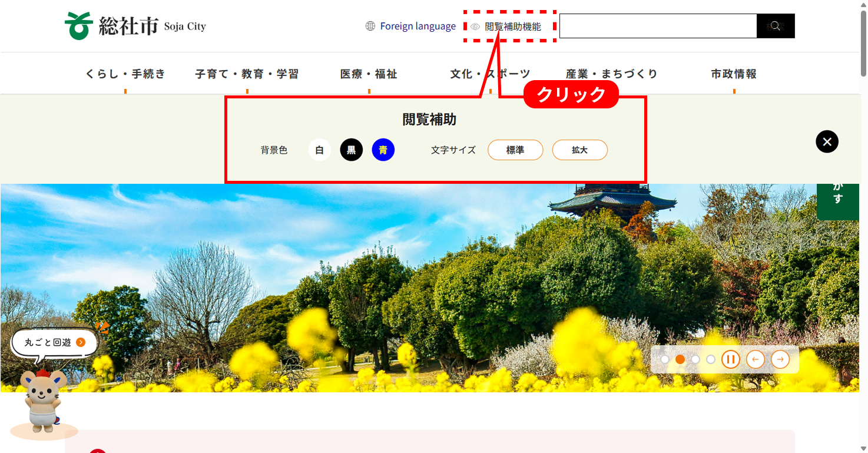
Task: Advance to next slide arrow
Action: pyautogui.click(x=780, y=359)
